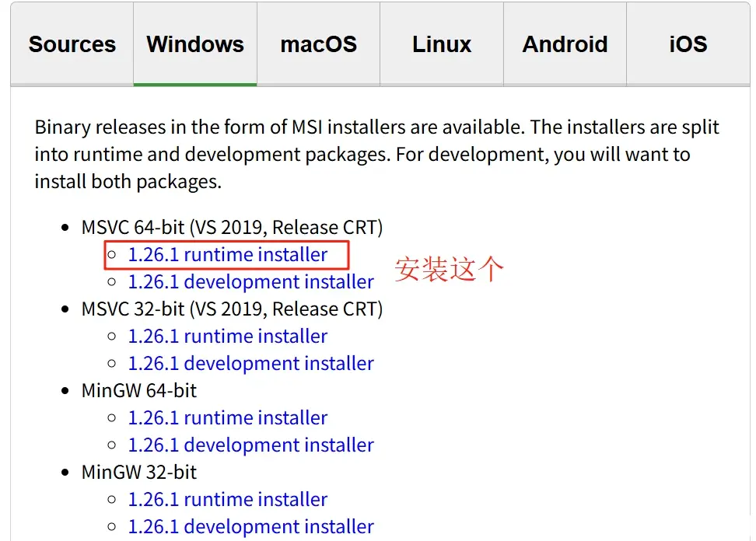Download MinGW 32-bit 1.26.1 runtime installer

tap(228, 500)
